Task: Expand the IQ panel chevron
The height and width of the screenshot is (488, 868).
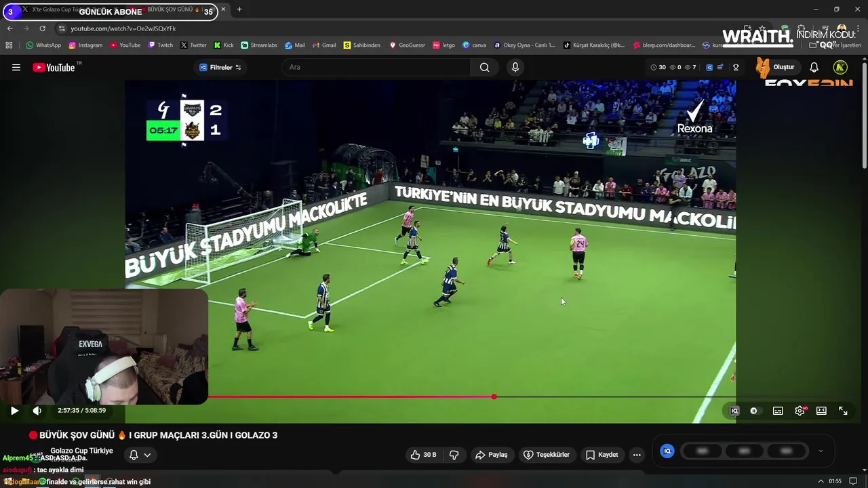Action: click(821, 451)
